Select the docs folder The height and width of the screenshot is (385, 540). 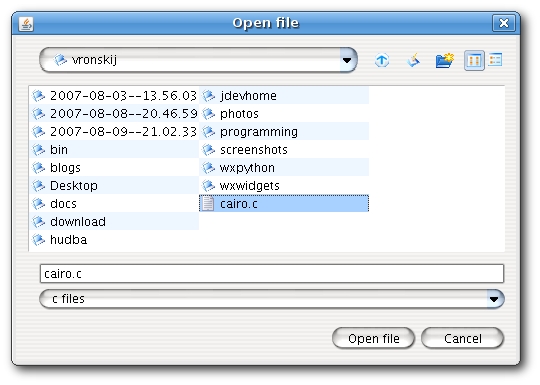[x=115, y=204]
